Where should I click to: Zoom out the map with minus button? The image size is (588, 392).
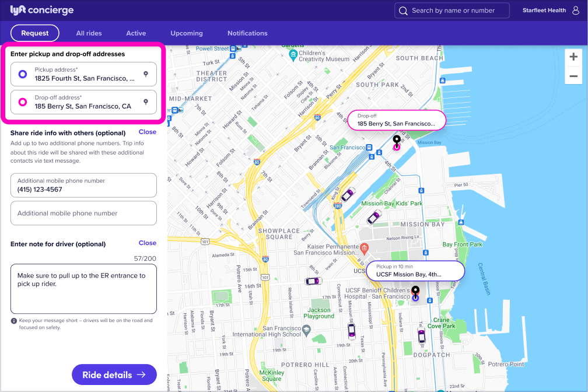point(573,76)
